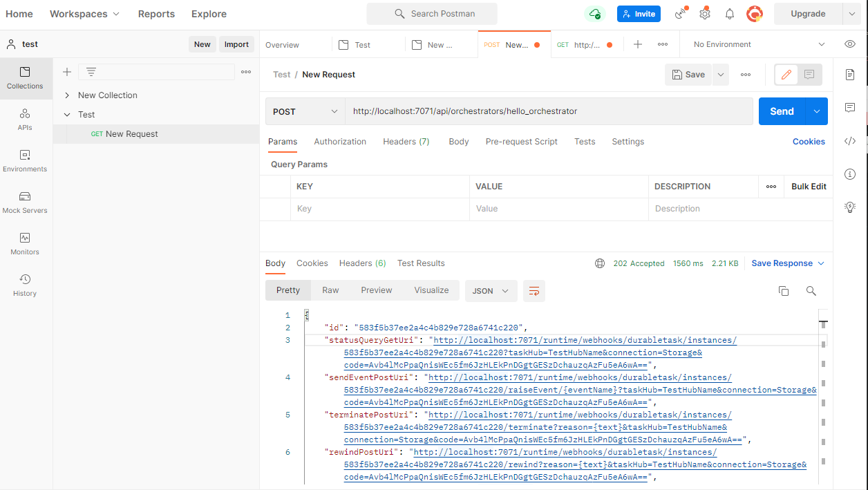Open params table column options three dots
This screenshot has width=868, height=490.
coord(771,187)
